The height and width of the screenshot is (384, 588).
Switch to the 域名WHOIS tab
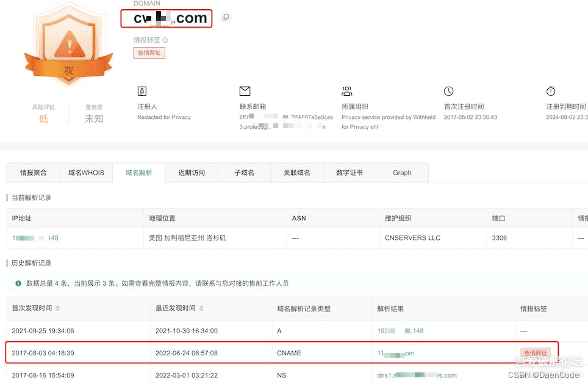pyautogui.click(x=86, y=173)
